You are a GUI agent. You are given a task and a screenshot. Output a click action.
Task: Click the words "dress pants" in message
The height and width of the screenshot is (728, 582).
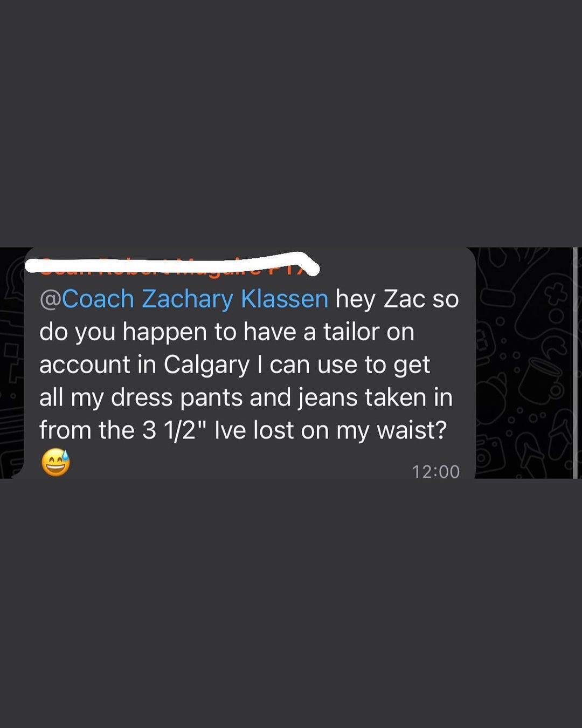tap(176, 397)
